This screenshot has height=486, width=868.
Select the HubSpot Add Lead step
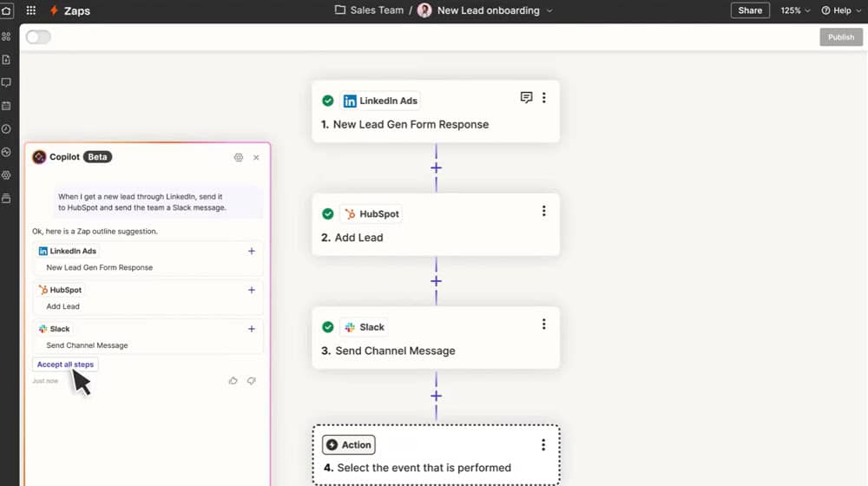coord(436,225)
